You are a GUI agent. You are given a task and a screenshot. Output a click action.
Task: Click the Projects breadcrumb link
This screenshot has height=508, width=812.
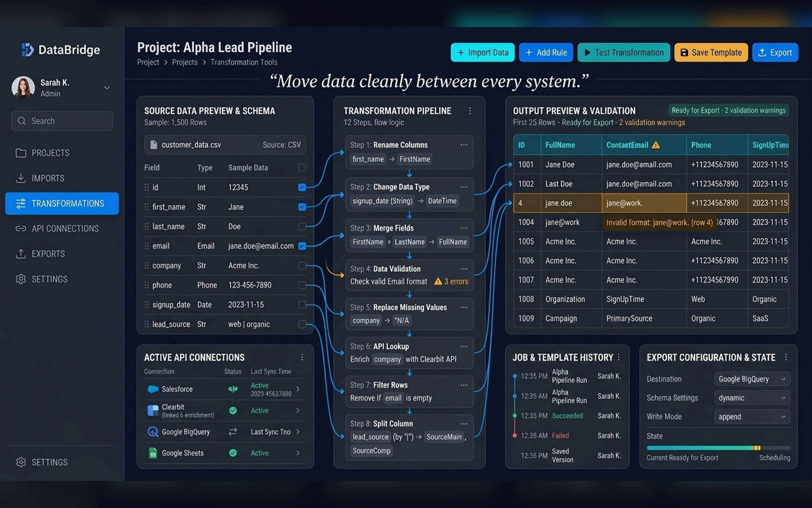pos(185,62)
